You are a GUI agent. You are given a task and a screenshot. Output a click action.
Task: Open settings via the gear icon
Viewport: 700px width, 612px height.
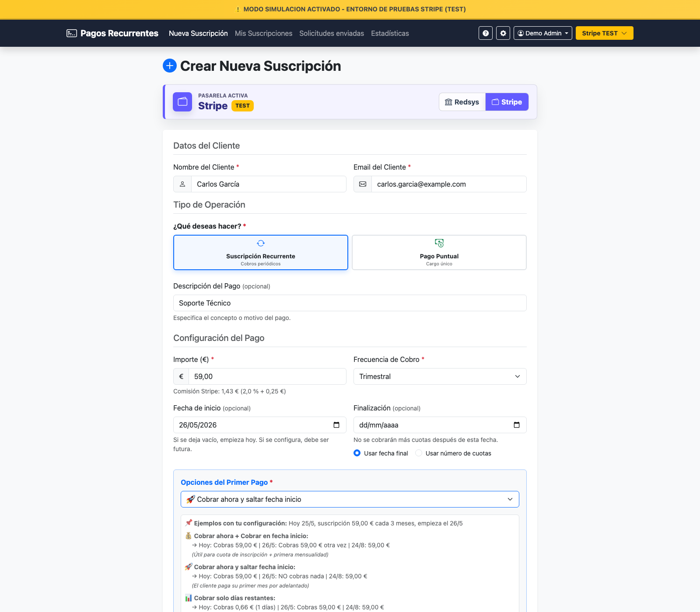tap(503, 33)
